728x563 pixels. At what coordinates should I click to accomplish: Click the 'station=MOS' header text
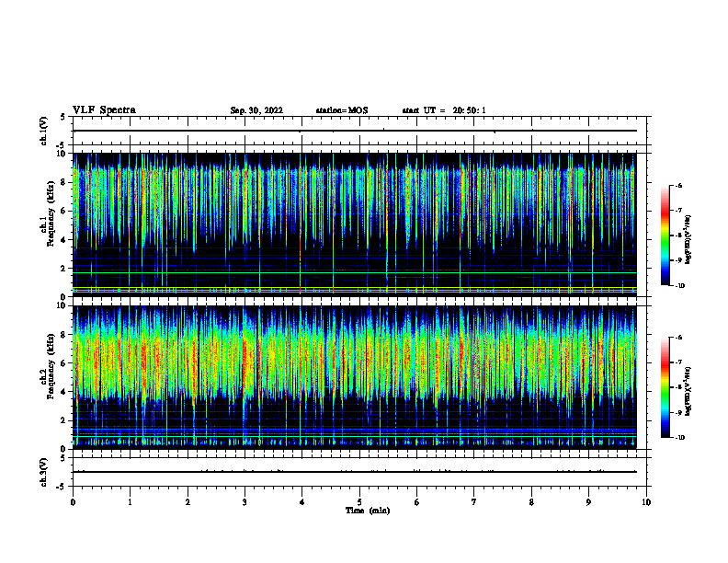pos(342,110)
